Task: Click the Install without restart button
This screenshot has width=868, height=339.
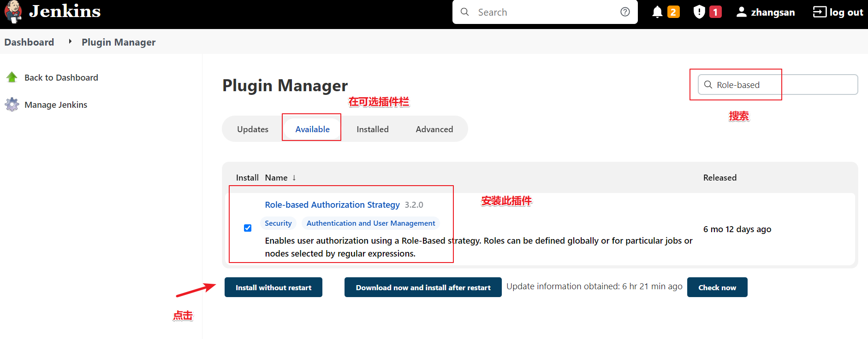Action: [273, 287]
